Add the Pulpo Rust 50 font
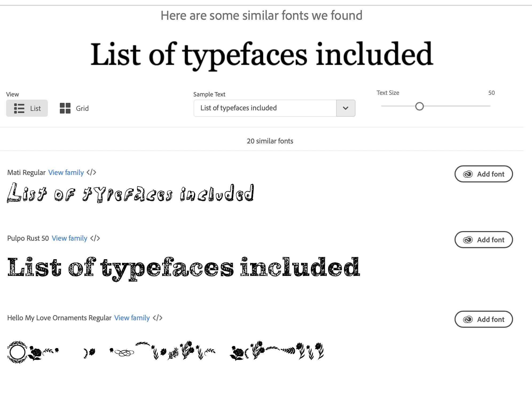The image size is (532, 398). tap(484, 240)
